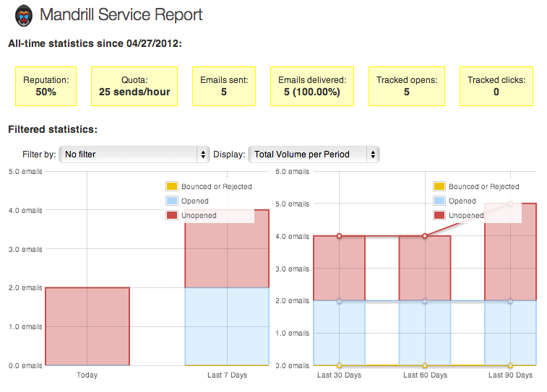The height and width of the screenshot is (392, 547).
Task: Click the yellow data point at Last 30 Days
Action: pos(340,365)
